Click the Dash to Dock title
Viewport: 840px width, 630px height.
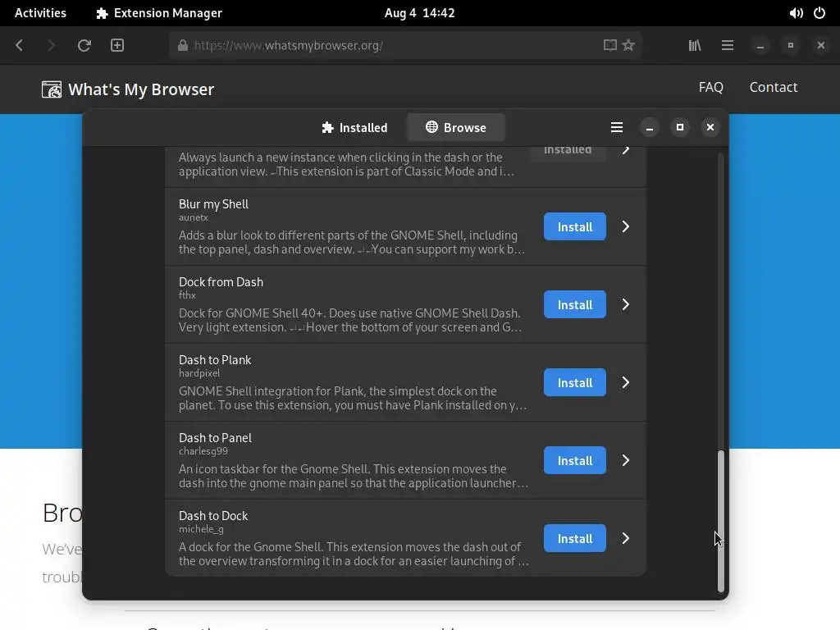(213, 516)
